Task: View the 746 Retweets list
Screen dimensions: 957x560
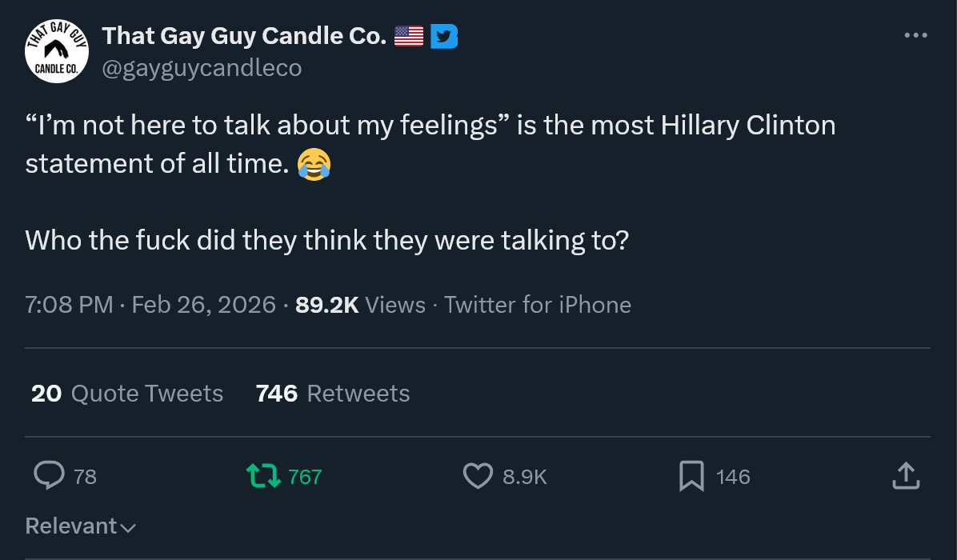Action: (x=333, y=393)
